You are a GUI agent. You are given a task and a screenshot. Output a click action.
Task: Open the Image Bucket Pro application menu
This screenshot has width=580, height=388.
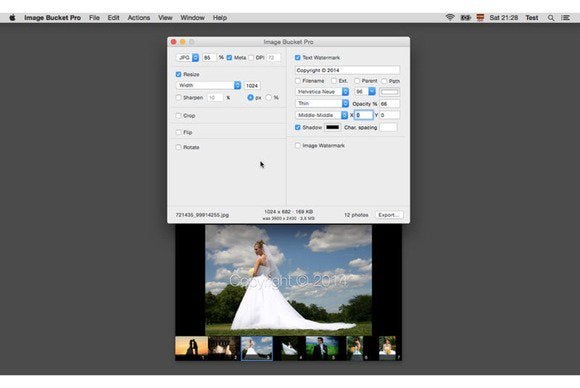point(53,18)
